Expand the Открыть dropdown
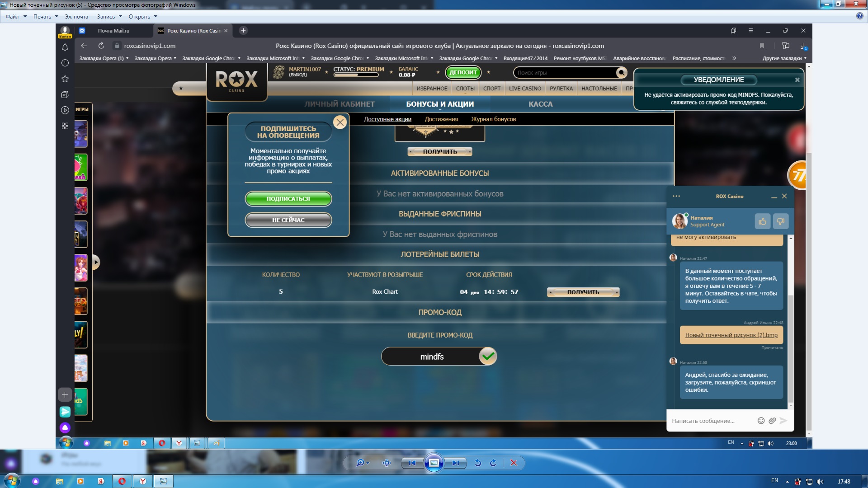Viewport: 868px width, 488px height. click(x=142, y=17)
